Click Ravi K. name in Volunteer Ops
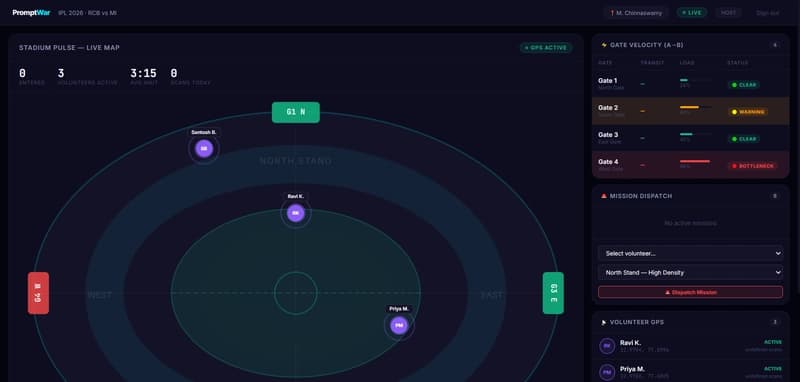This screenshot has height=382, width=800. pyautogui.click(x=631, y=343)
